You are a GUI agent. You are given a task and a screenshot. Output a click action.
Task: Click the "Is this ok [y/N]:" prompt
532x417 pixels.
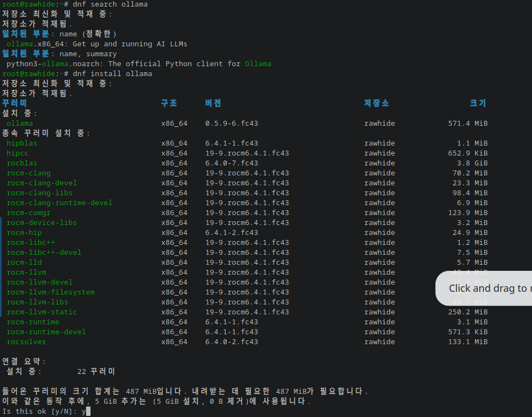[x=40, y=411]
